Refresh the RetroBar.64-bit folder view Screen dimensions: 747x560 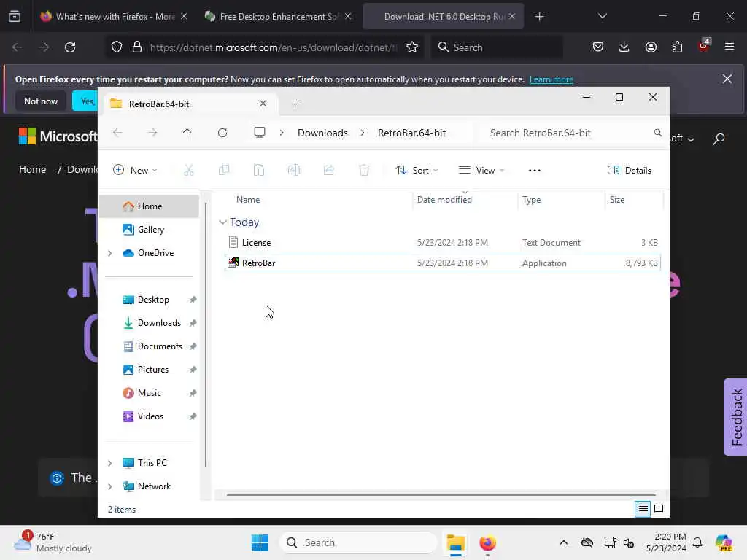tap(222, 133)
